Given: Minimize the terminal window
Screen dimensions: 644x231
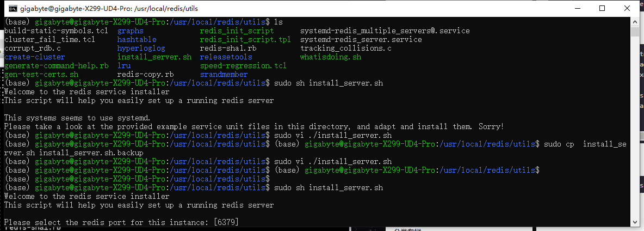Looking at the screenshot, I should (577, 8).
